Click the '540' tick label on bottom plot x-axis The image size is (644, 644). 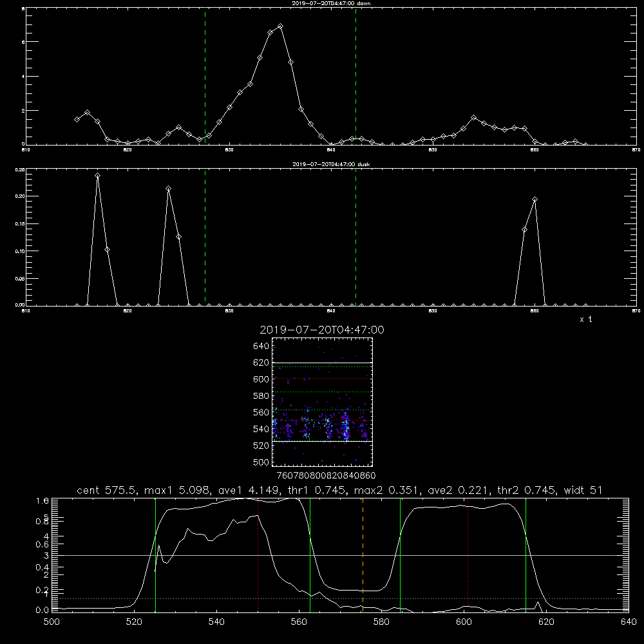[x=216, y=622]
